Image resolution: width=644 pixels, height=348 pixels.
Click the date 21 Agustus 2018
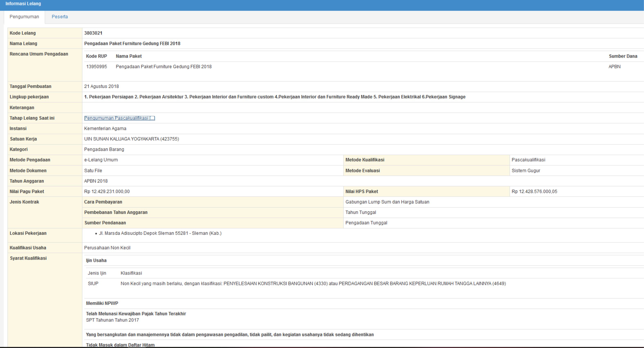coord(101,87)
